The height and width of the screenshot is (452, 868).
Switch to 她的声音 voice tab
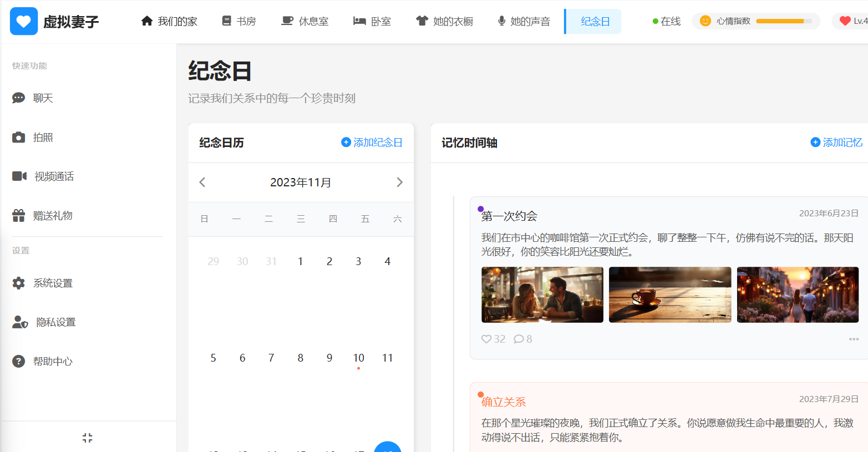pyautogui.click(x=524, y=21)
